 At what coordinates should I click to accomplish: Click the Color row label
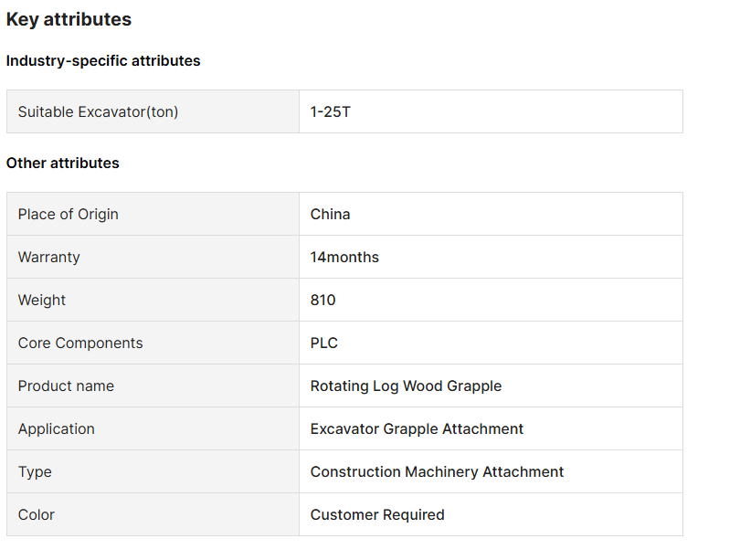37,515
